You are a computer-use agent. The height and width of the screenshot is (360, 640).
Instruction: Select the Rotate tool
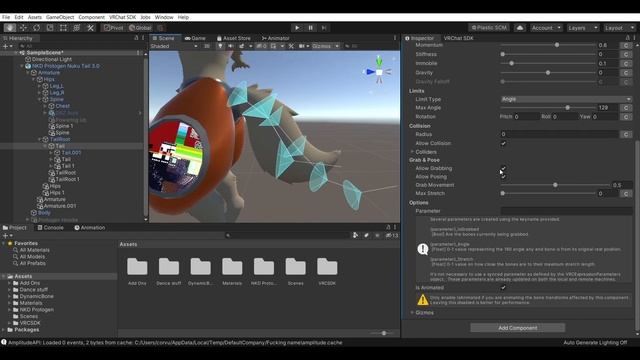(x=37, y=28)
